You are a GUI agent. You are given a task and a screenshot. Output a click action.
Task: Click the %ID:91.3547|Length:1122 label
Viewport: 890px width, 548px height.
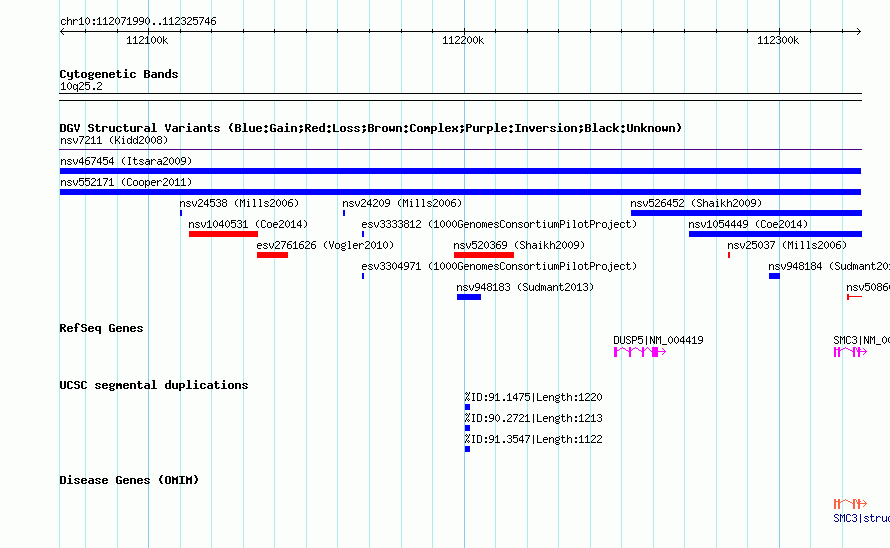tap(534, 440)
